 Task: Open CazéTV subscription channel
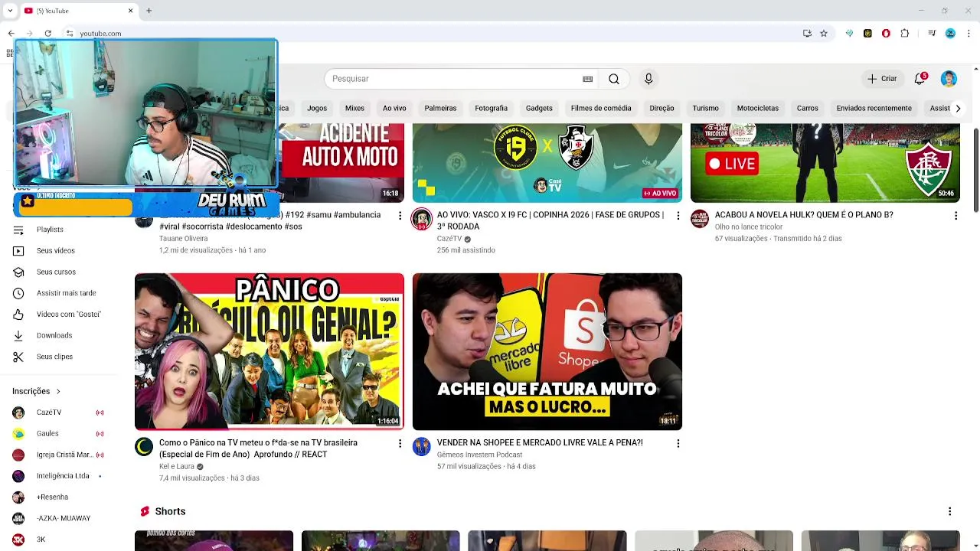[x=49, y=412]
